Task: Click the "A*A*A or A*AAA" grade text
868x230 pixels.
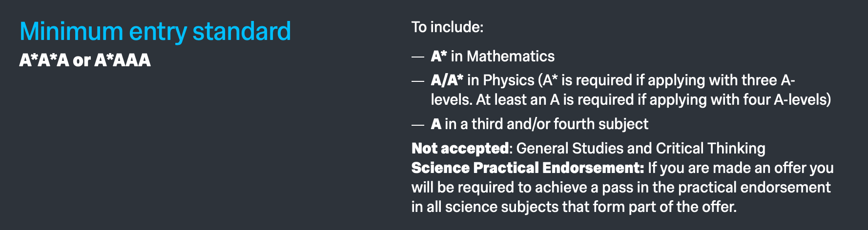Action: pos(85,60)
